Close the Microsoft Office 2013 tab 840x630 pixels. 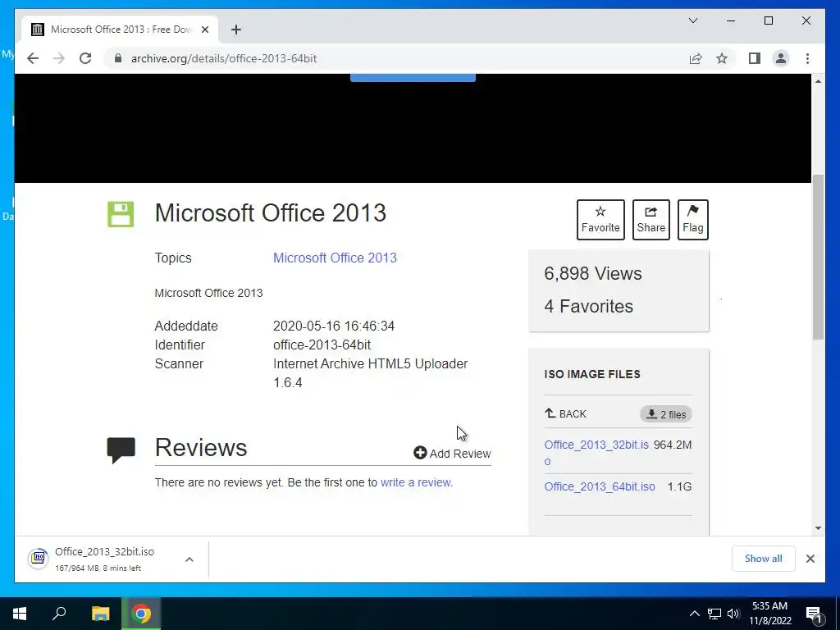pyautogui.click(x=204, y=30)
